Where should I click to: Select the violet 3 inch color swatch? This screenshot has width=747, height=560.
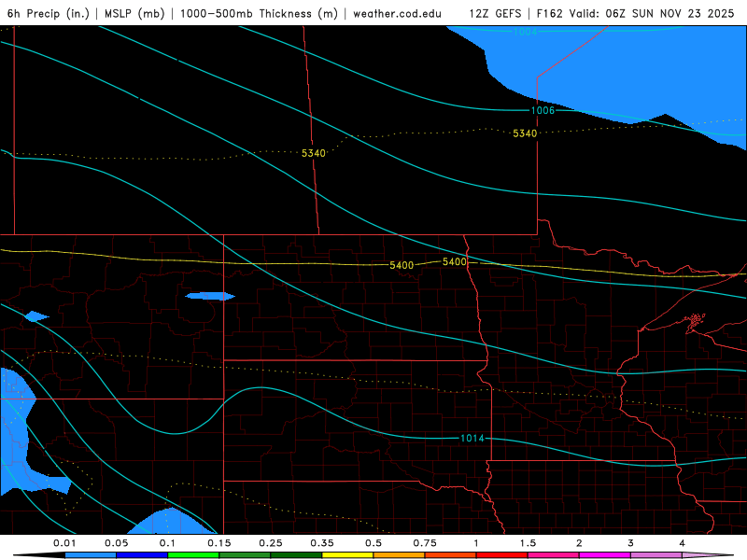[x=656, y=555]
